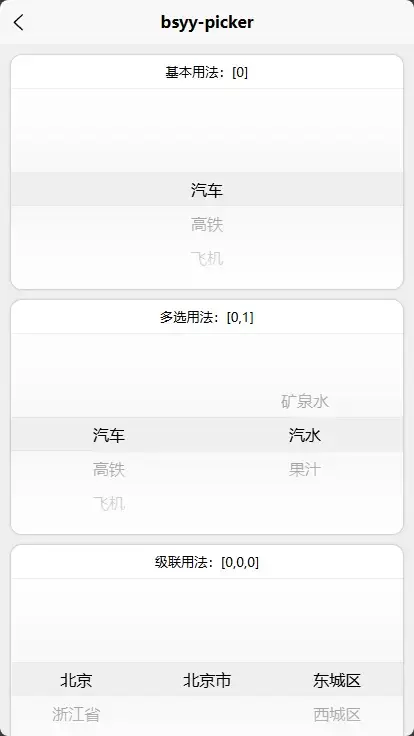Select 矿泉水 in the drinks column
This screenshot has width=414, height=736.
(x=305, y=401)
